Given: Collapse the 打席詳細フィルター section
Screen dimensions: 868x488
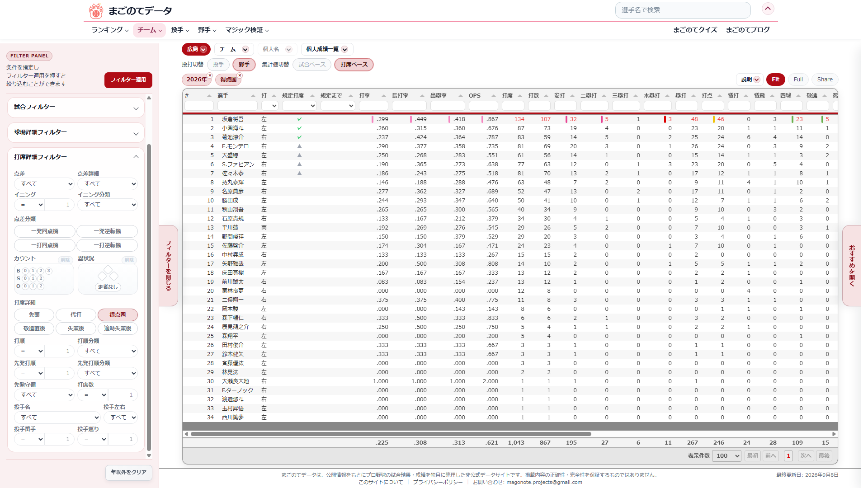Looking at the screenshot, I should [76, 157].
